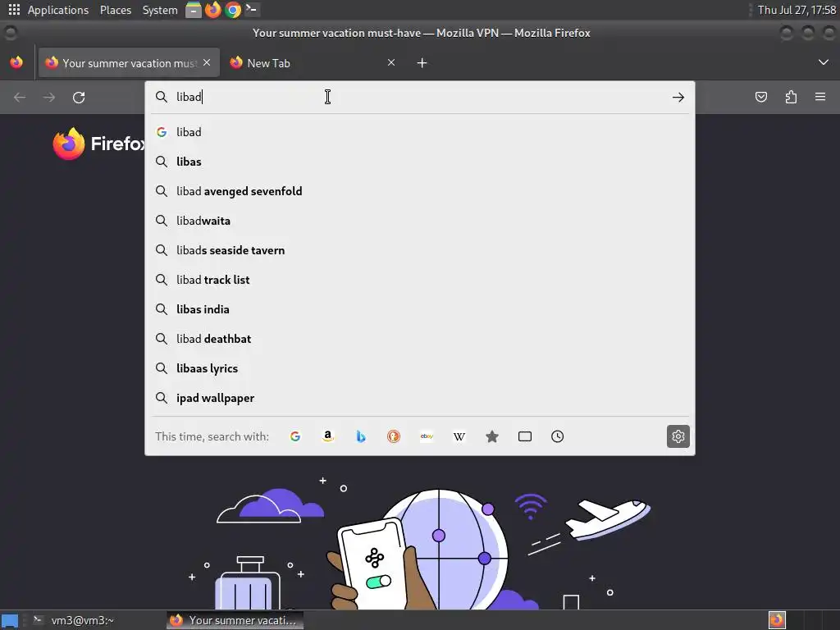Select suggestion 'libads seaside tavern'
This screenshot has width=840, height=630.
419,250
